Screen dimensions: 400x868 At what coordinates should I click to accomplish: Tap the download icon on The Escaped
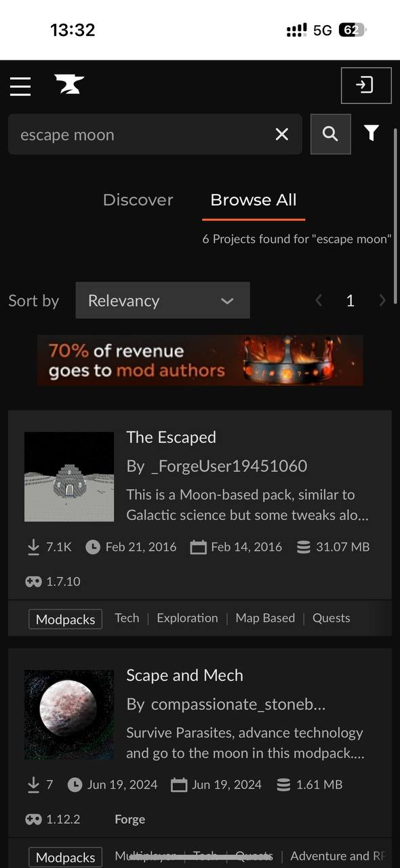click(x=33, y=547)
